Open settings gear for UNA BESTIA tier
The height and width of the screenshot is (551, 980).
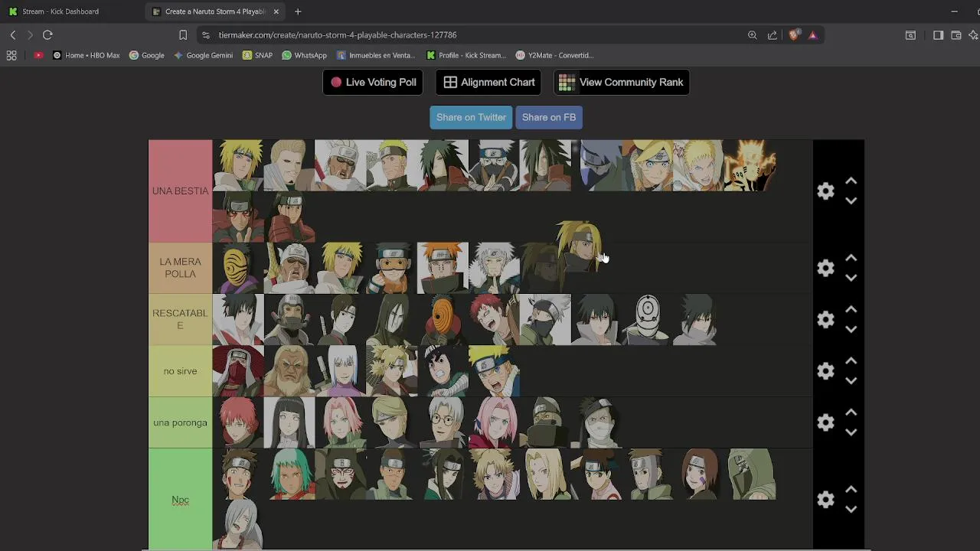tap(825, 191)
